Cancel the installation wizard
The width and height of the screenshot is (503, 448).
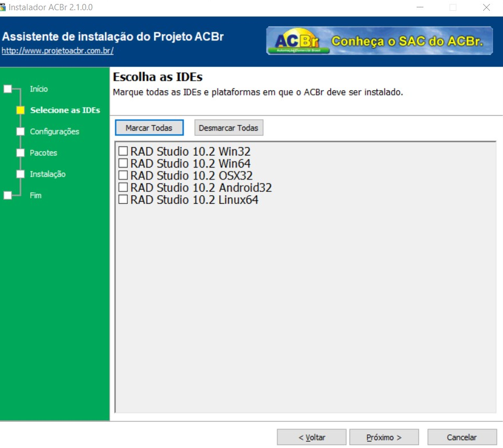coord(462,437)
